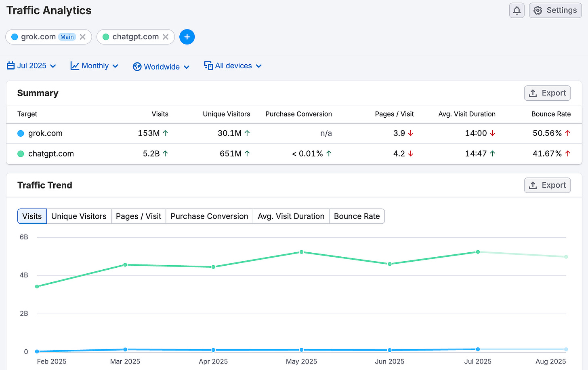Click the green chatgpt.com color dot chip
588x370 pixels.
tap(106, 37)
